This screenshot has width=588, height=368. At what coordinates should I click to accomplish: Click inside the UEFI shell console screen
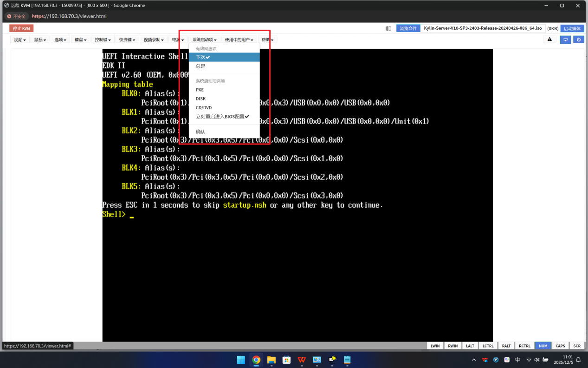click(x=297, y=195)
